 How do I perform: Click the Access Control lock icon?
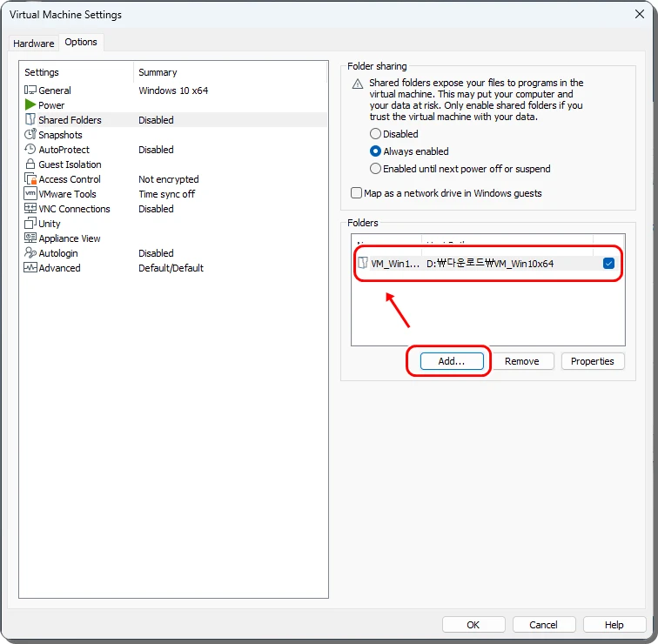pyautogui.click(x=30, y=178)
